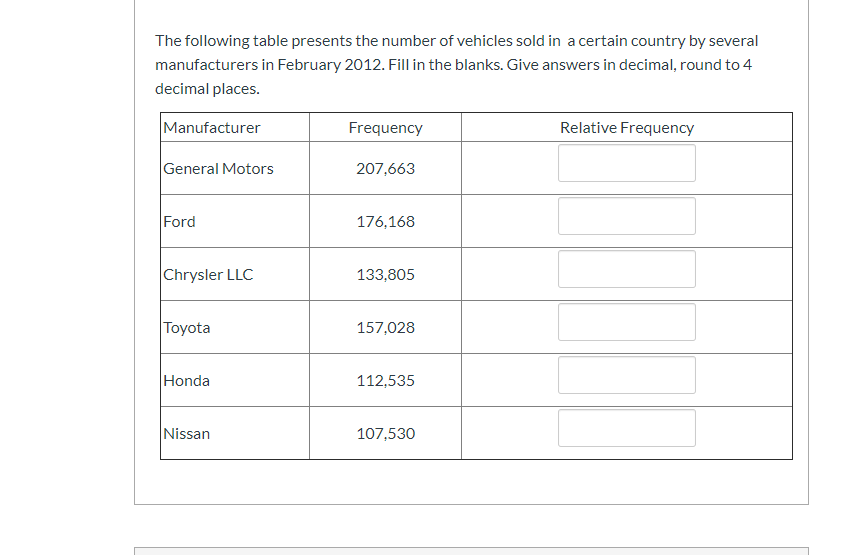The width and height of the screenshot is (855, 555).
Task: Select the Chrysler LLC relative frequency box
Action: coord(626,269)
